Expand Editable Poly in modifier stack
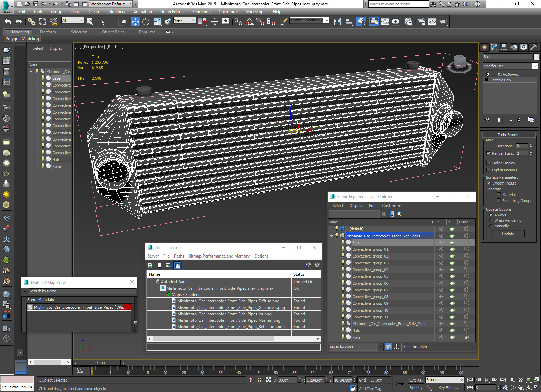The width and height of the screenshot is (541, 392). (487, 80)
